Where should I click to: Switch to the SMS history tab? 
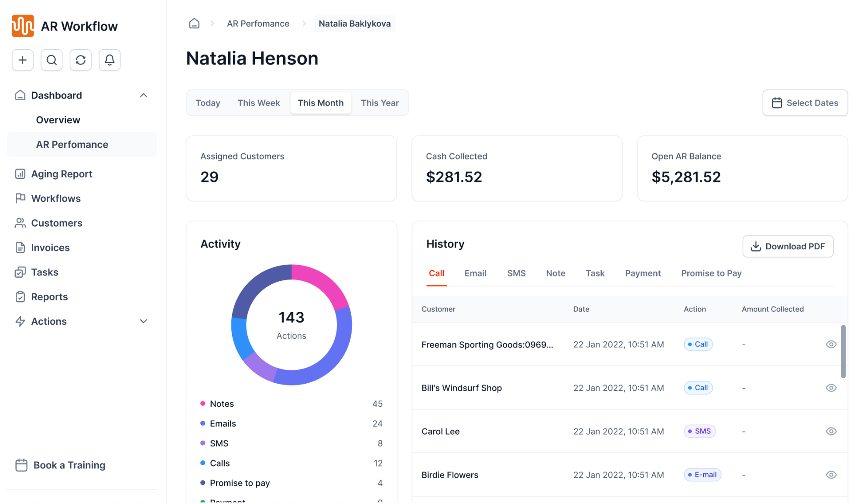click(x=516, y=273)
